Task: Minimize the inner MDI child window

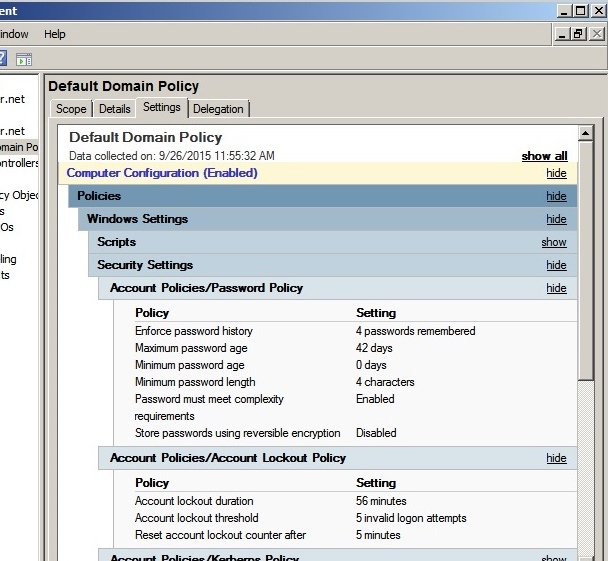Action: (x=561, y=34)
